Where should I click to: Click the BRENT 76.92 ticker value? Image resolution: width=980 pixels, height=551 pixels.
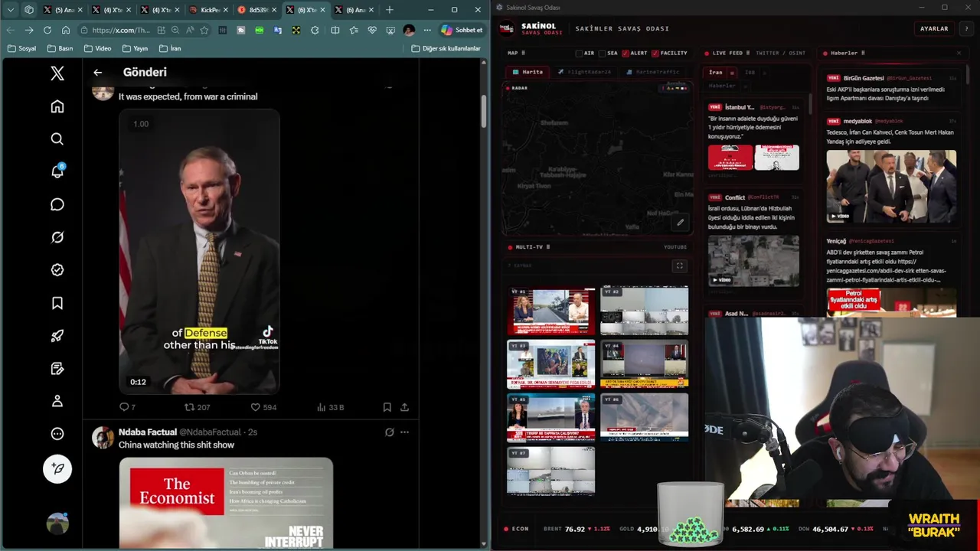tap(576, 529)
